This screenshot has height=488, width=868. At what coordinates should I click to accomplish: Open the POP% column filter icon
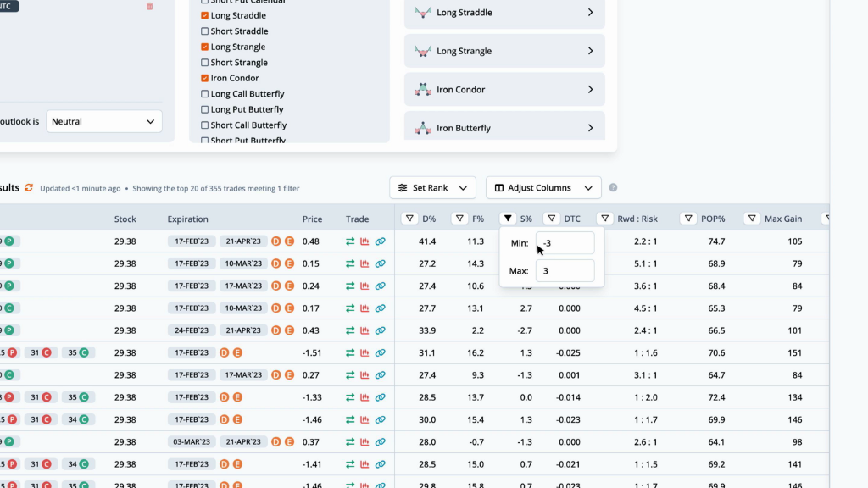[688, 219]
